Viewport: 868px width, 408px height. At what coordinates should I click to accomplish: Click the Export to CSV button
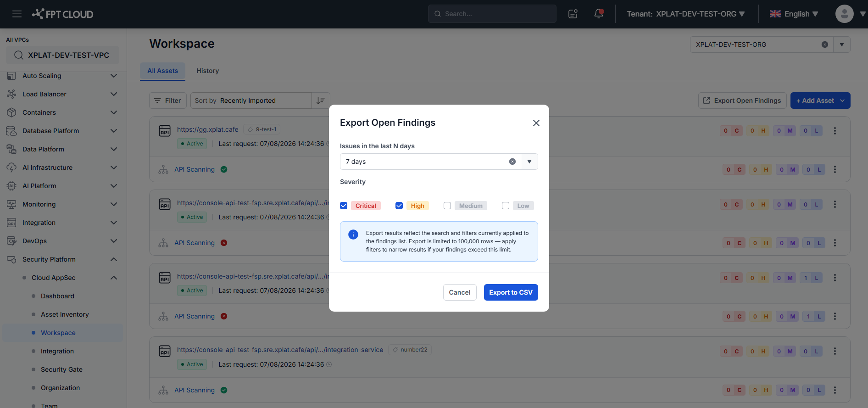[511, 292]
